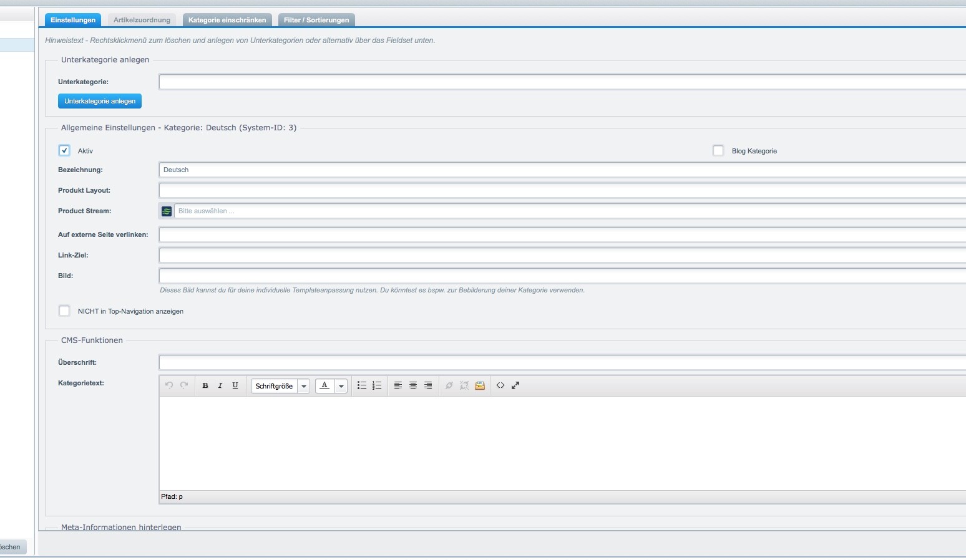Align text left in the editor
This screenshot has height=560, width=966.
pyautogui.click(x=398, y=385)
